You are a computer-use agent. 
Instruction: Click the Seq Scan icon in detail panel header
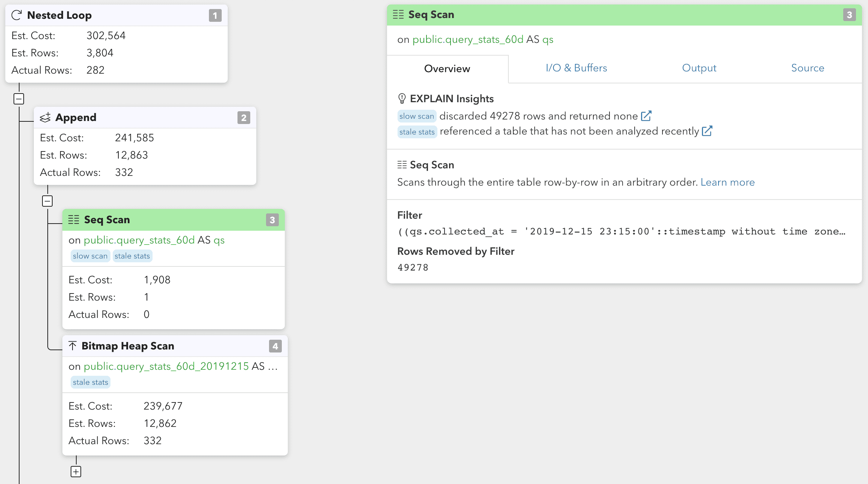point(399,14)
